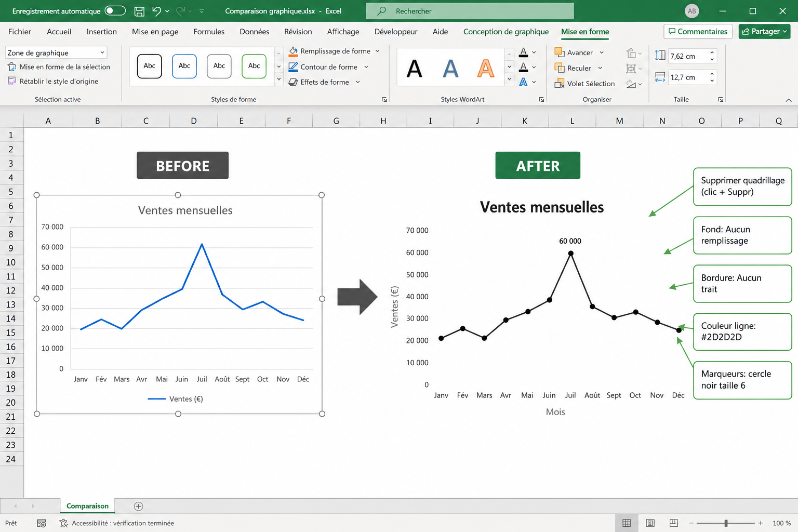Click the Rechercher search box
The image size is (798, 532).
tap(470, 11)
